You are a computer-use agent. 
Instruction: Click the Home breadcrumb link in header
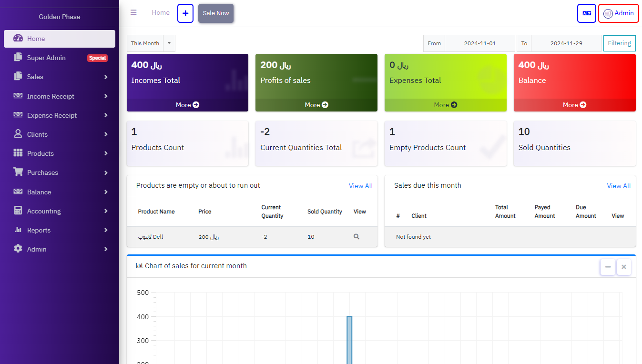pos(161,13)
